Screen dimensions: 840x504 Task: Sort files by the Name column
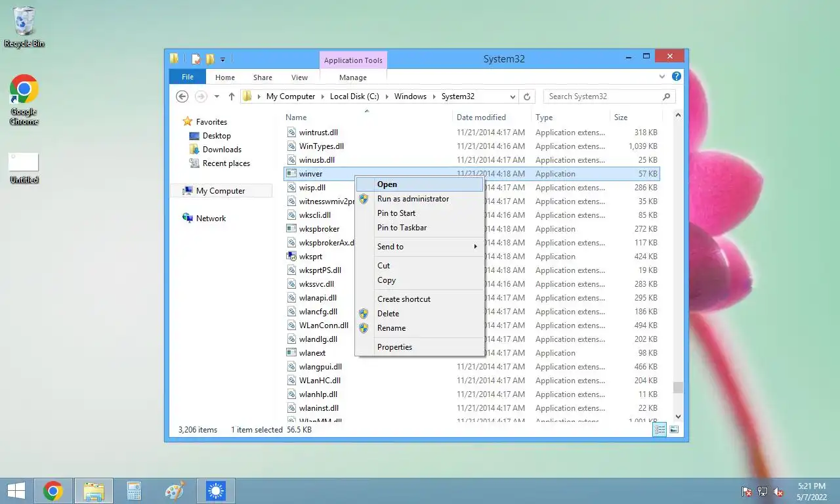(x=296, y=117)
